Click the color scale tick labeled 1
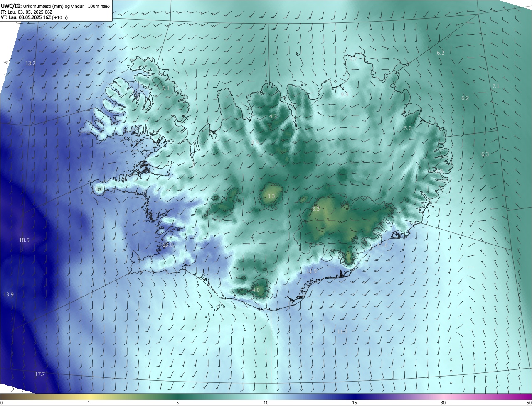 point(89,403)
